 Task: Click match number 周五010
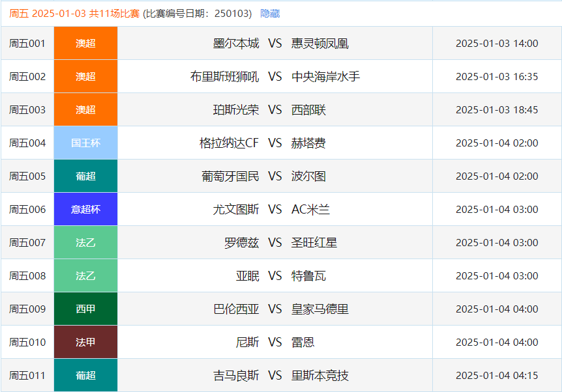point(27,343)
